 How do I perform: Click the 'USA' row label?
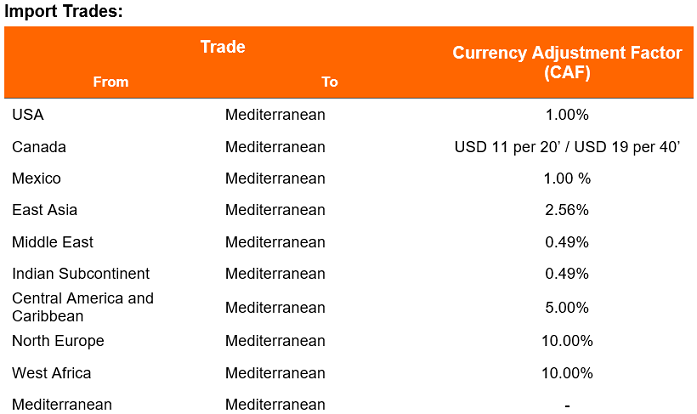[x=27, y=115]
